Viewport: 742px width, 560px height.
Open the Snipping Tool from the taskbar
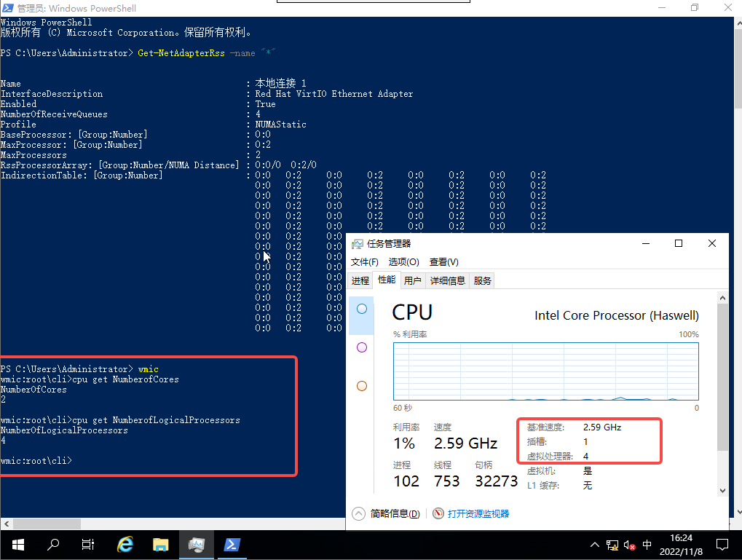tap(196, 544)
